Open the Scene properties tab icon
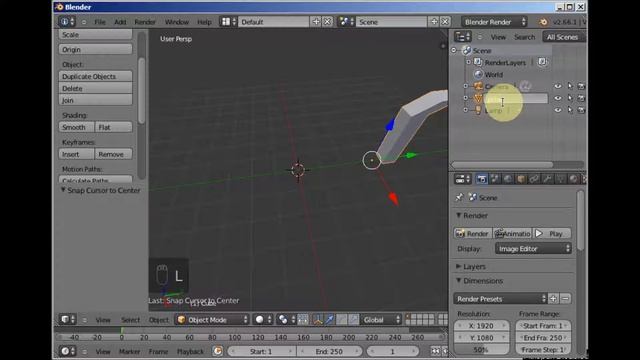The width and height of the screenshot is (640, 360). tap(495, 179)
